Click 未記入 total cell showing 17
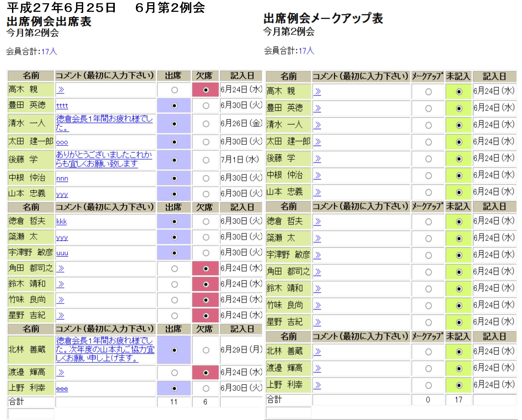522x420 pixels. (x=458, y=400)
